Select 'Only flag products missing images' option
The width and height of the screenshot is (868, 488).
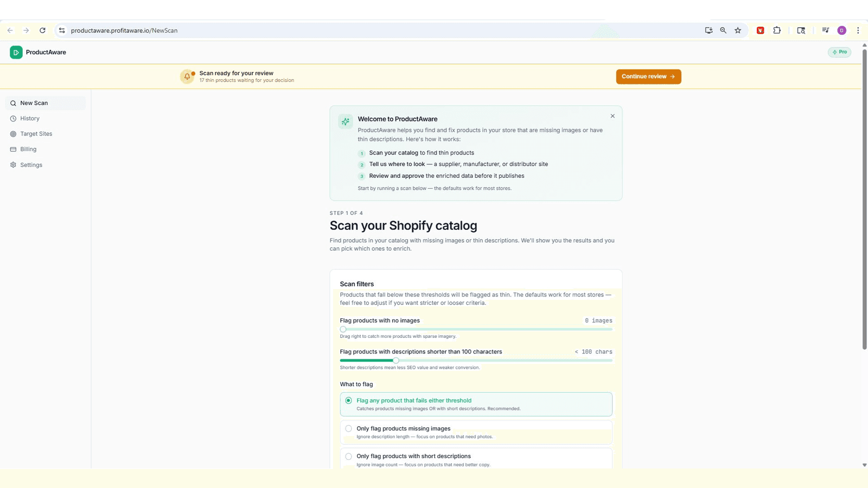click(x=476, y=432)
